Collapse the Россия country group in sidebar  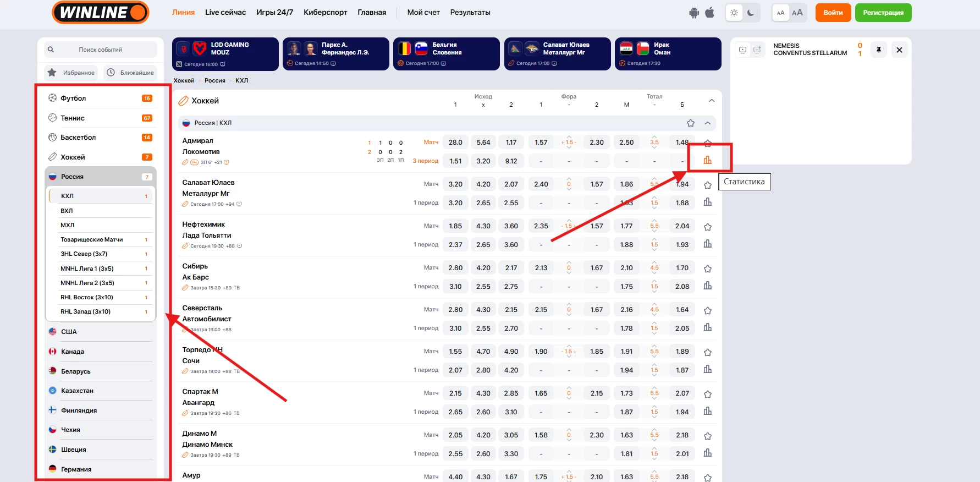pyautogui.click(x=101, y=177)
